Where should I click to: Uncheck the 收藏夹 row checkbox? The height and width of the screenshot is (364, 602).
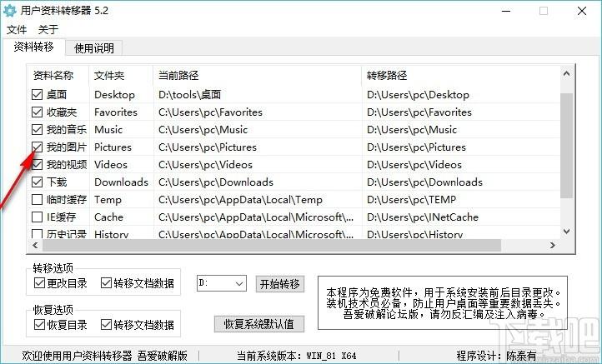tap(37, 112)
